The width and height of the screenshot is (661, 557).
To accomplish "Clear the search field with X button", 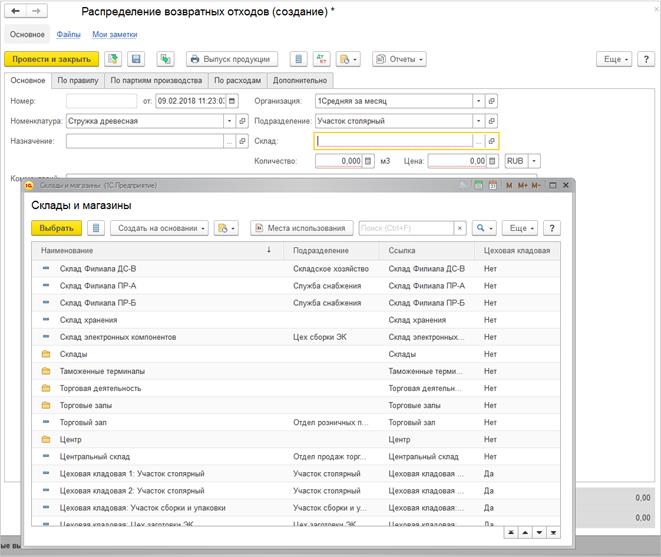I will pyautogui.click(x=460, y=228).
